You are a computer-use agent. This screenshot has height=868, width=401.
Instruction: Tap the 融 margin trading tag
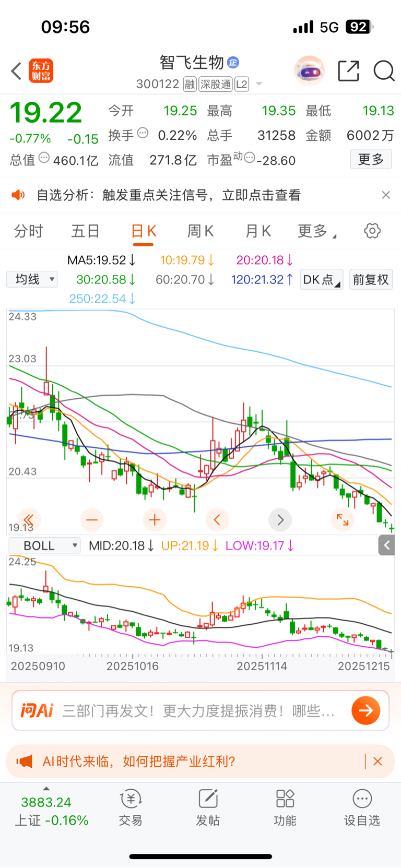pyautogui.click(x=190, y=84)
